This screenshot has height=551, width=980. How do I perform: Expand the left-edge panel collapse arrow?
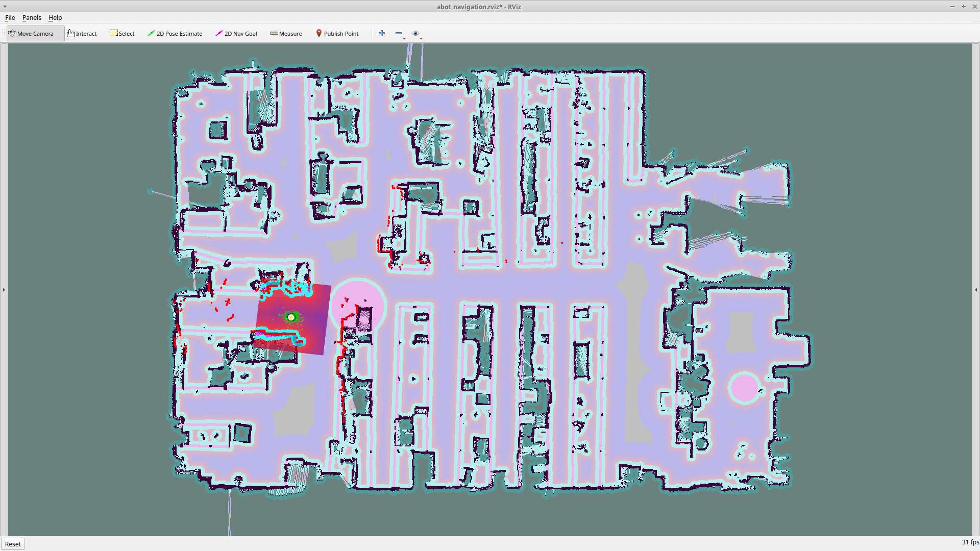4,290
